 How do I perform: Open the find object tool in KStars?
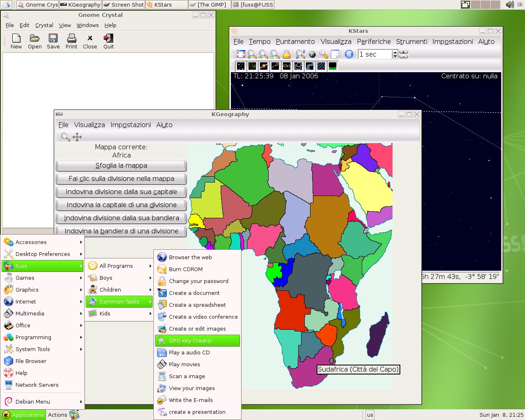pyautogui.click(x=301, y=54)
